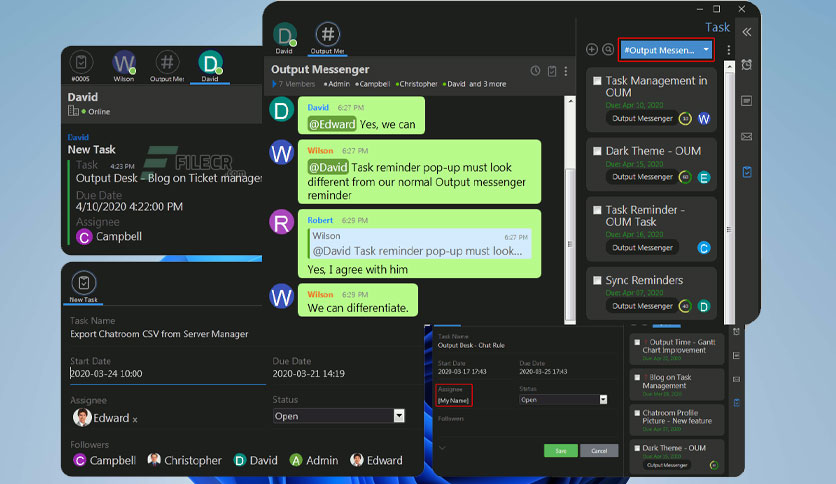Open the Mail envelope icon in main window sidebar

coord(746,136)
